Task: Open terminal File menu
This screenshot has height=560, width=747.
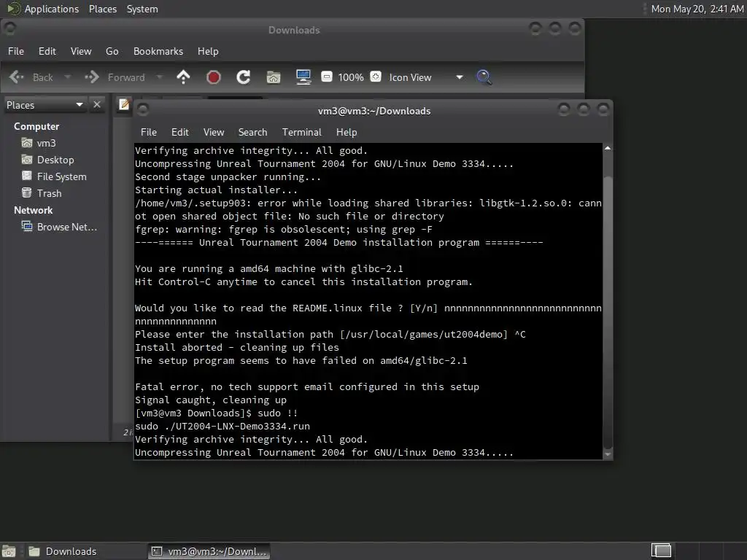Action: point(149,132)
